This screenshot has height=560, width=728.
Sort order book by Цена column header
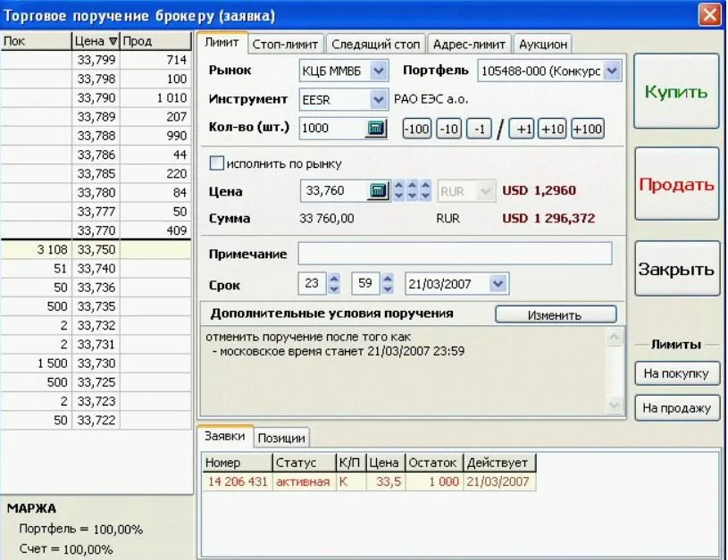click(95, 41)
